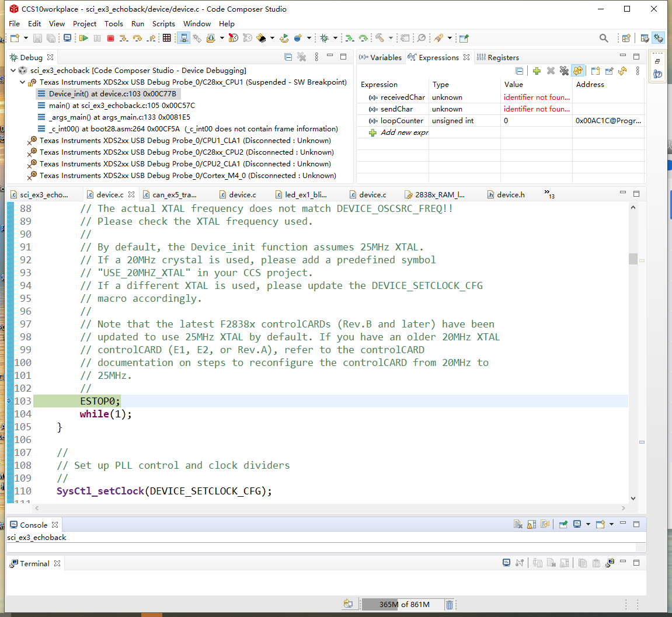Toggle Skip All Breakpoints icon

[x=422, y=39]
